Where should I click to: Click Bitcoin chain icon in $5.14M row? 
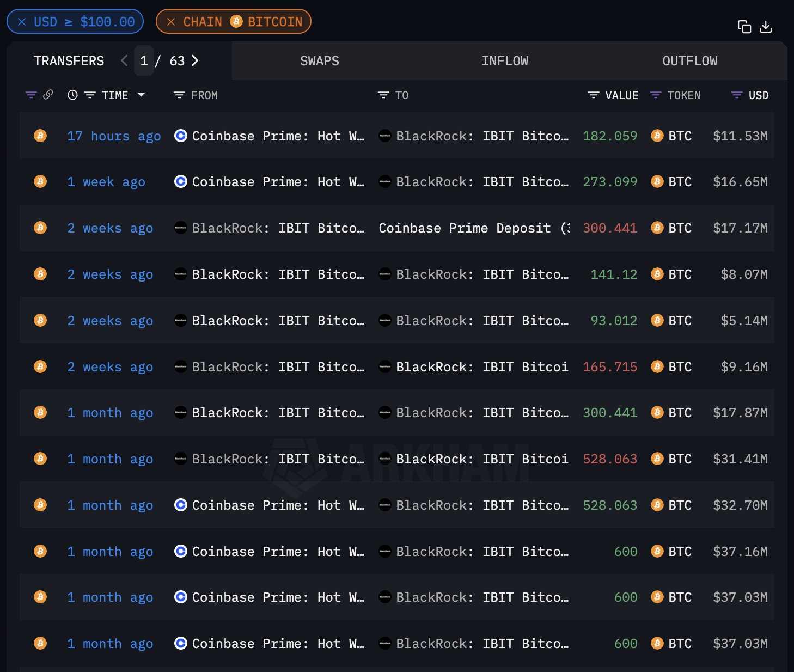40,320
